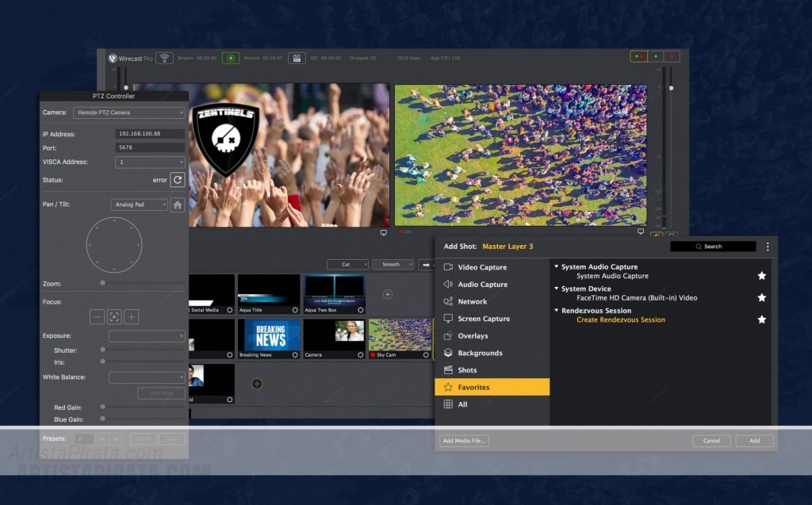This screenshot has width=812, height=505.
Task: Click the Port field showing 5678
Action: point(150,147)
